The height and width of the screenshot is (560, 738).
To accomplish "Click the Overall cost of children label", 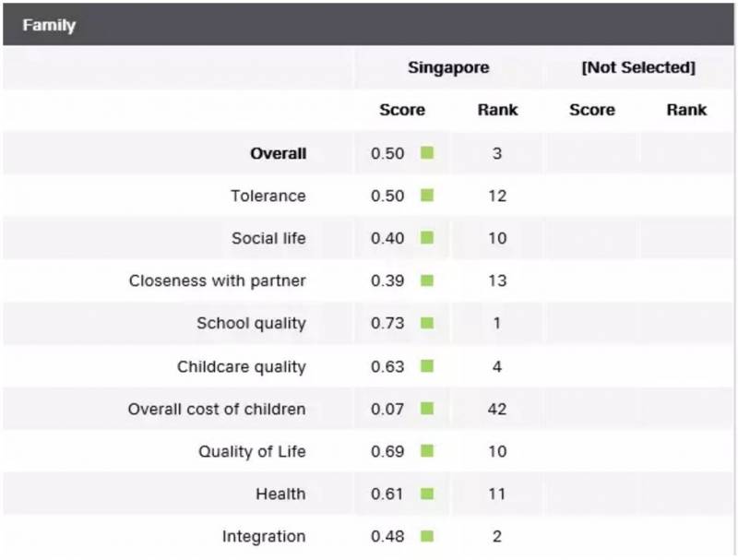I will [x=216, y=409].
